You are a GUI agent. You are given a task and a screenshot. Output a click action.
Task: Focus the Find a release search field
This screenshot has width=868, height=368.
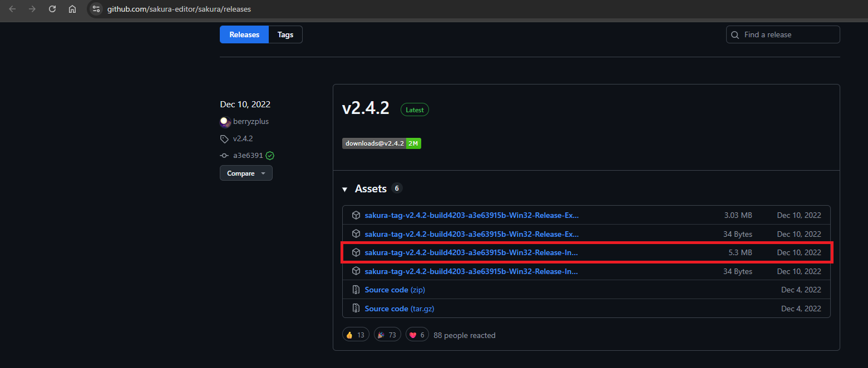788,34
